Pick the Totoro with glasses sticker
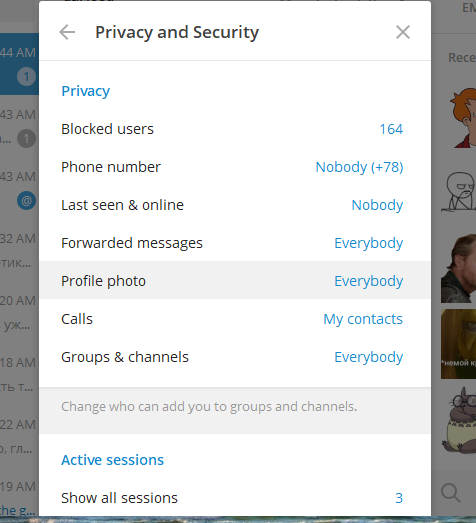 (459, 420)
